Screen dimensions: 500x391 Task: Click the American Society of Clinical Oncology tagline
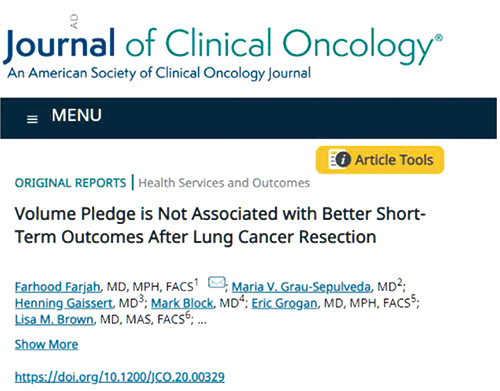(x=159, y=73)
